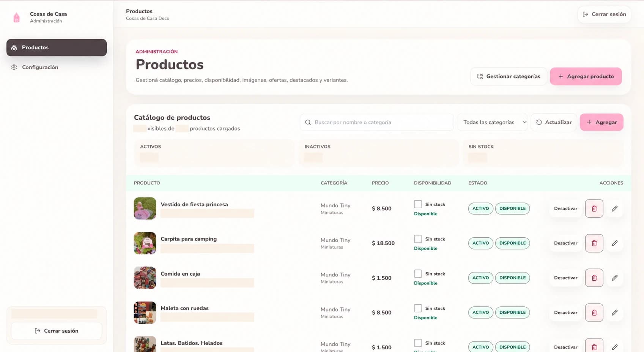Tick Sin stock for Comida en caja

[418, 274]
